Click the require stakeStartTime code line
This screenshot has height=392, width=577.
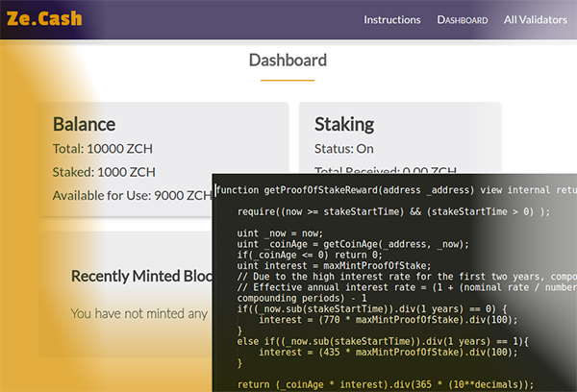393,211
